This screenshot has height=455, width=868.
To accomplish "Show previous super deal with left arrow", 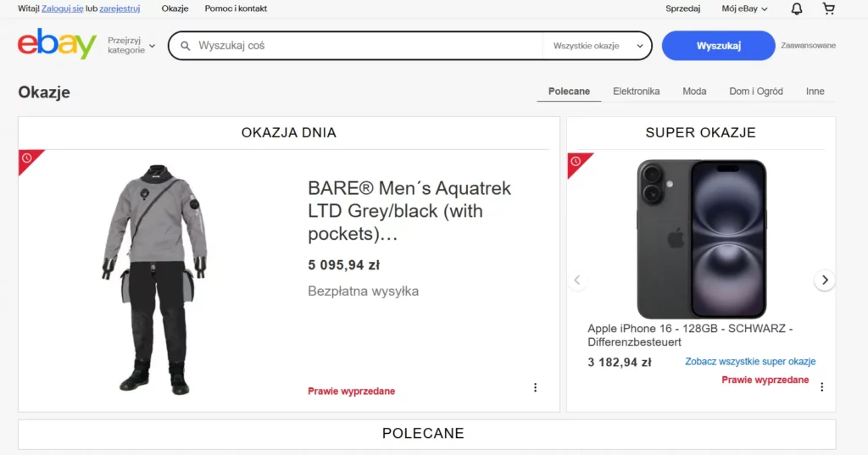I will point(577,280).
